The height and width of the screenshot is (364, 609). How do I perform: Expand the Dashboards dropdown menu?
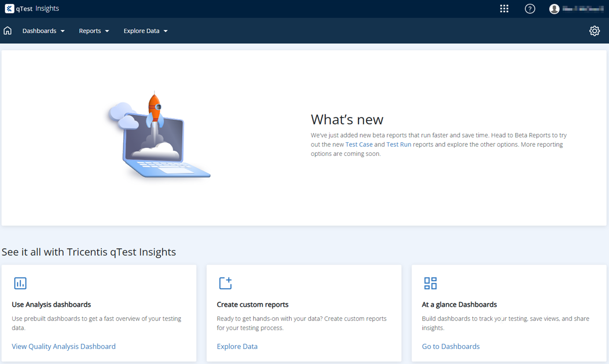[43, 31]
